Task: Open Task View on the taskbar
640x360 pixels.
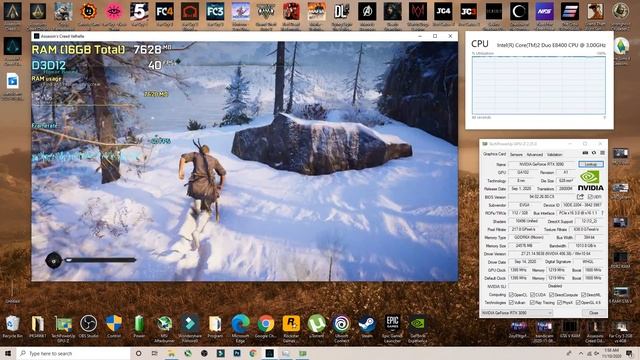Action: [x=154, y=353]
